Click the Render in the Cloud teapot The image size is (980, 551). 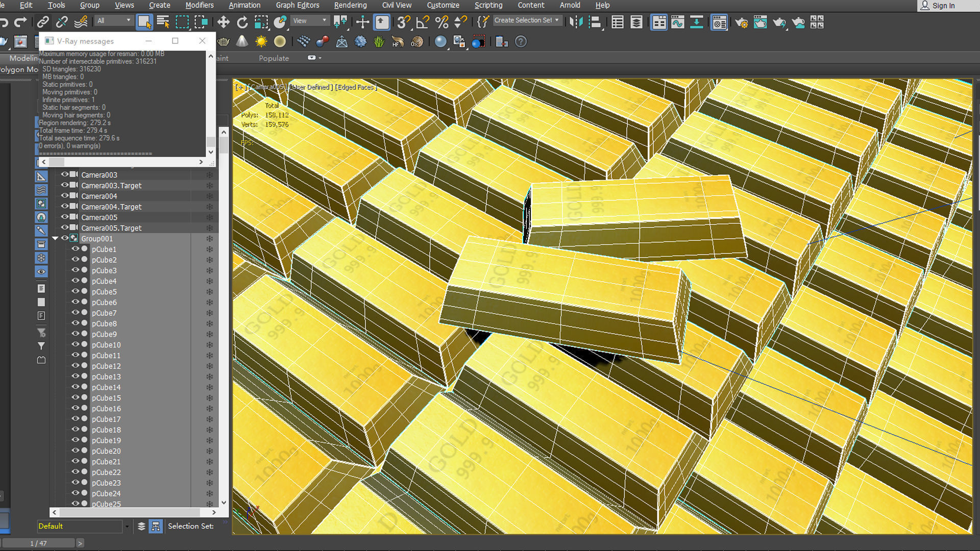point(798,22)
